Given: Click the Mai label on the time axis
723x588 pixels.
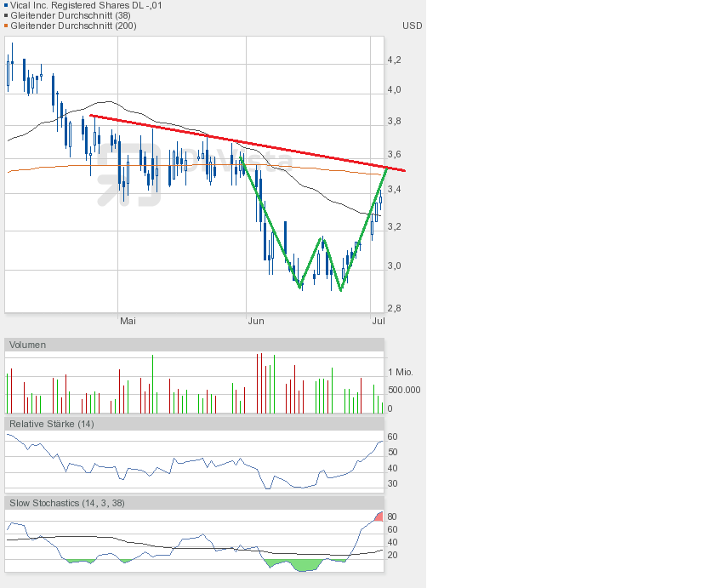Looking at the screenshot, I should pos(128,321).
